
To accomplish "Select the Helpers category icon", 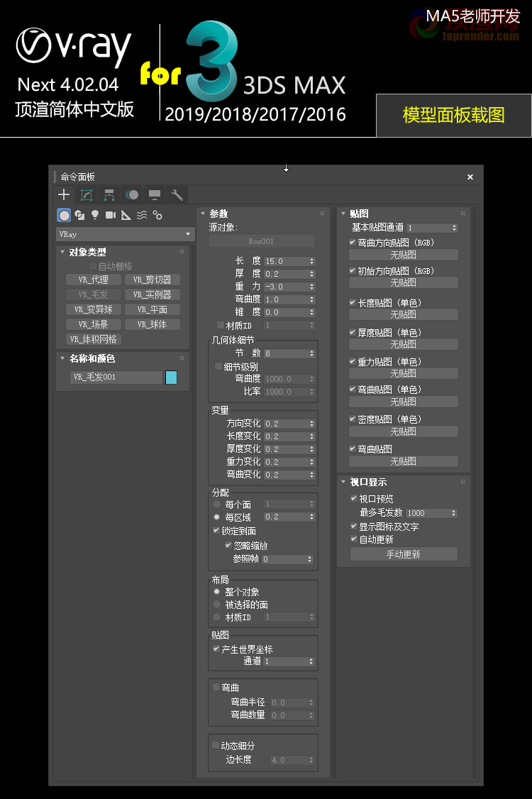I will (x=126, y=215).
